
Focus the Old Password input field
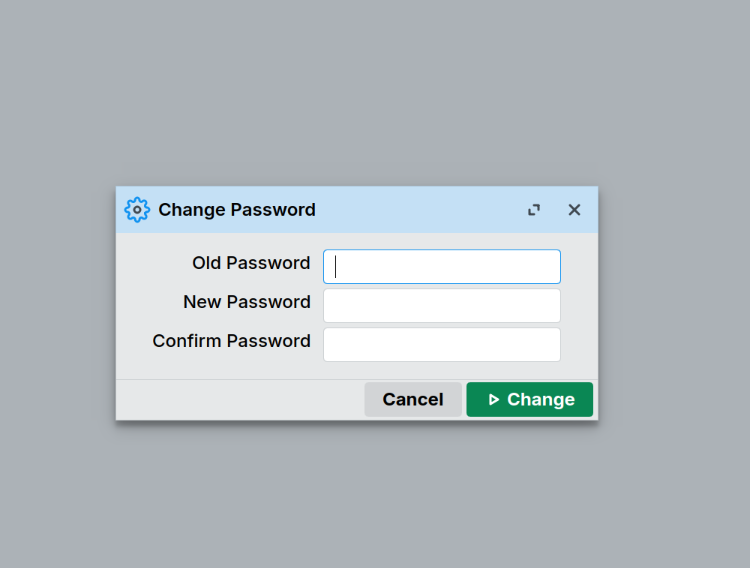click(442, 267)
